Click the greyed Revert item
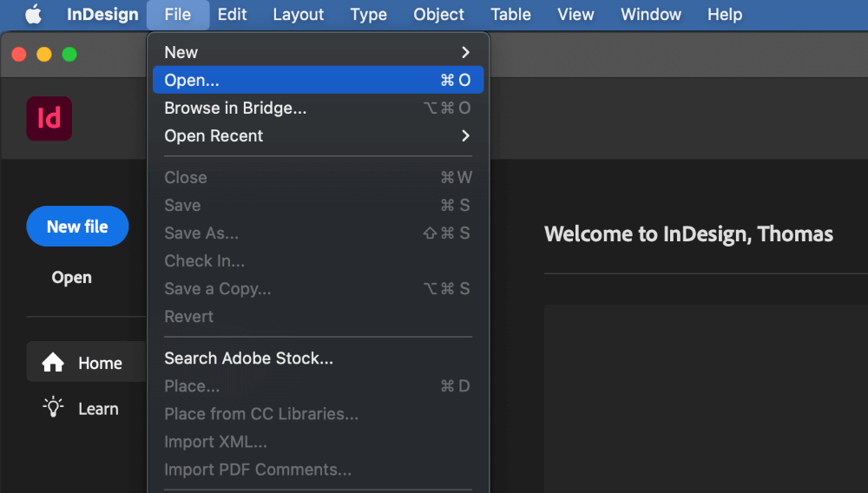The height and width of the screenshot is (493, 868). [x=318, y=316]
